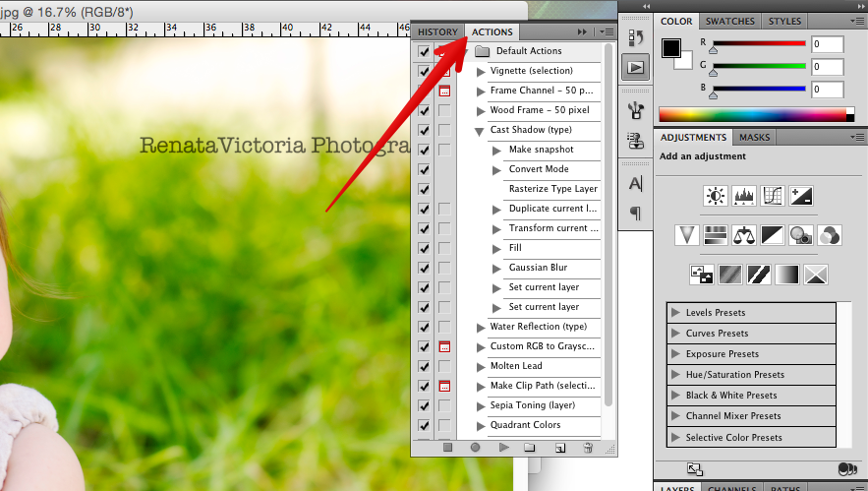
Task: Switch to the Swatches tab
Action: (x=729, y=21)
